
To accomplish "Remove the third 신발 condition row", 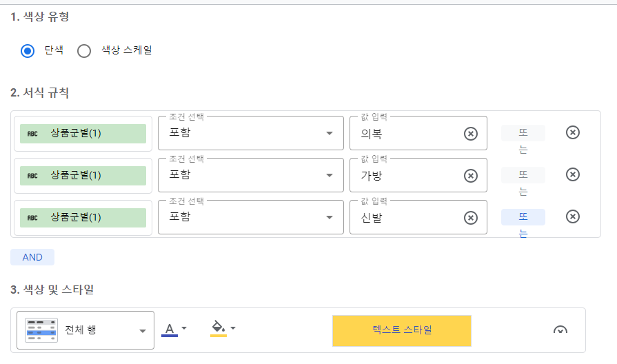I will [572, 216].
